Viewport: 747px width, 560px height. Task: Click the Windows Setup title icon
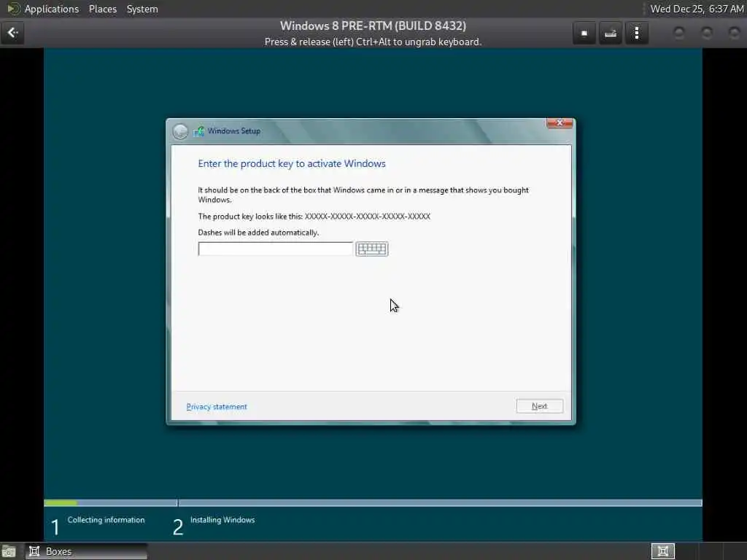[x=198, y=131]
